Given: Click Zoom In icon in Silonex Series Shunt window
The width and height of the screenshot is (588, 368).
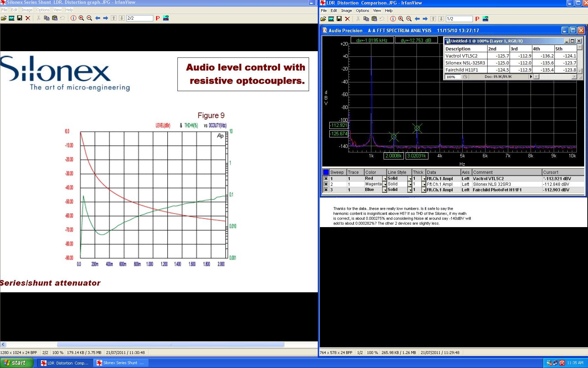Looking at the screenshot, I should [81, 18].
